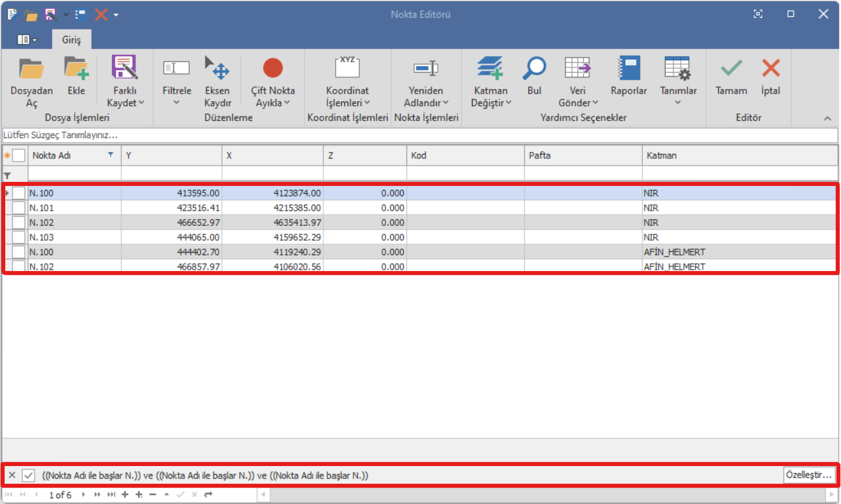This screenshot has height=504, width=841.
Task: Open the layout menu beside Giriş
Action: pyautogui.click(x=27, y=39)
